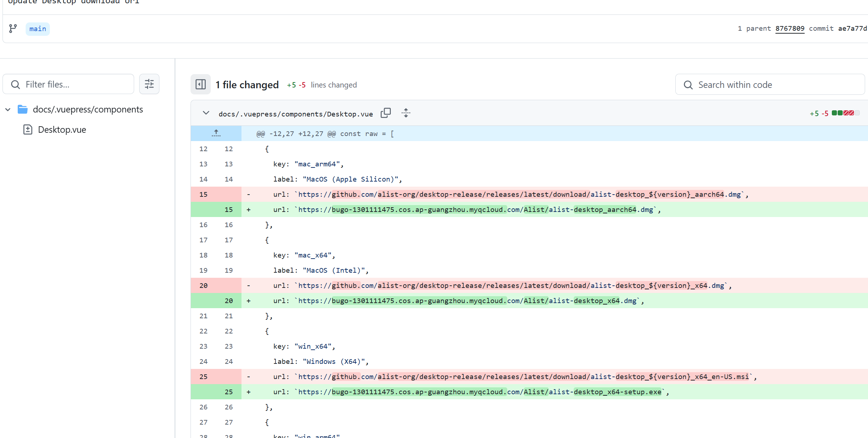The image size is (868, 438).
Task: Open Desktop.vue in the file tree
Action: pos(62,129)
